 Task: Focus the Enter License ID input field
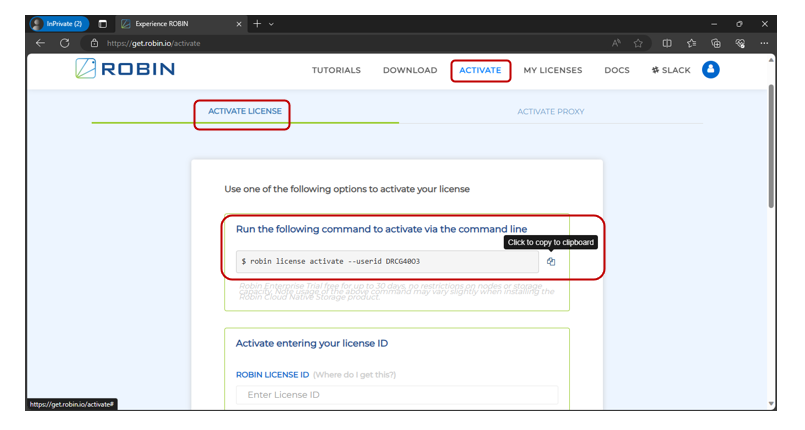(x=397, y=395)
